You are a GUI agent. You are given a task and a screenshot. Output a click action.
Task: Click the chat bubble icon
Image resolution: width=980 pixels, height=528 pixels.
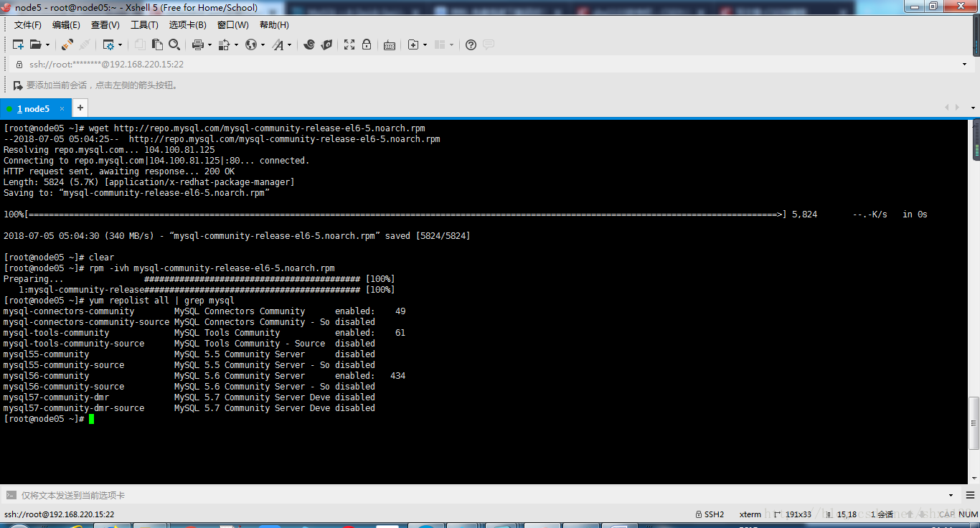click(489, 44)
